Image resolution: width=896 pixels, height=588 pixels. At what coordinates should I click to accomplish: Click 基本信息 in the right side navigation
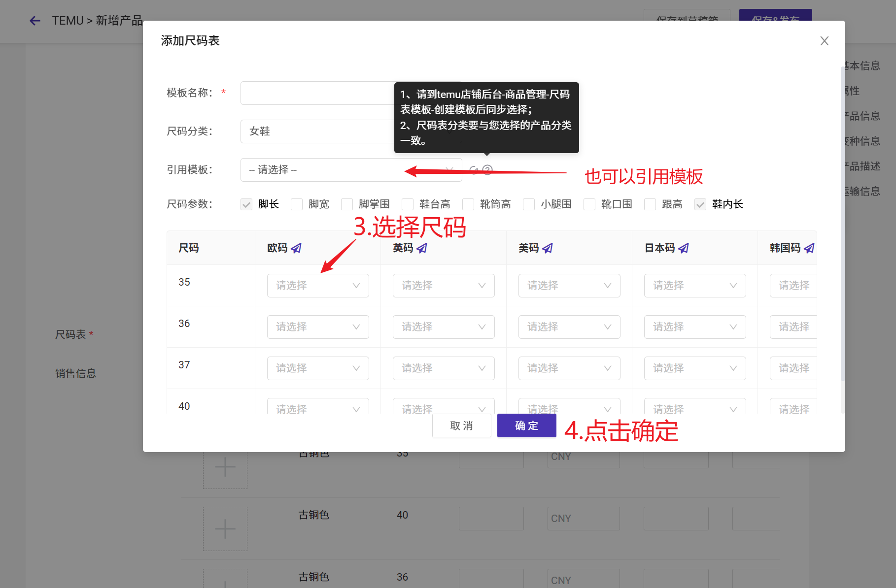coord(863,65)
